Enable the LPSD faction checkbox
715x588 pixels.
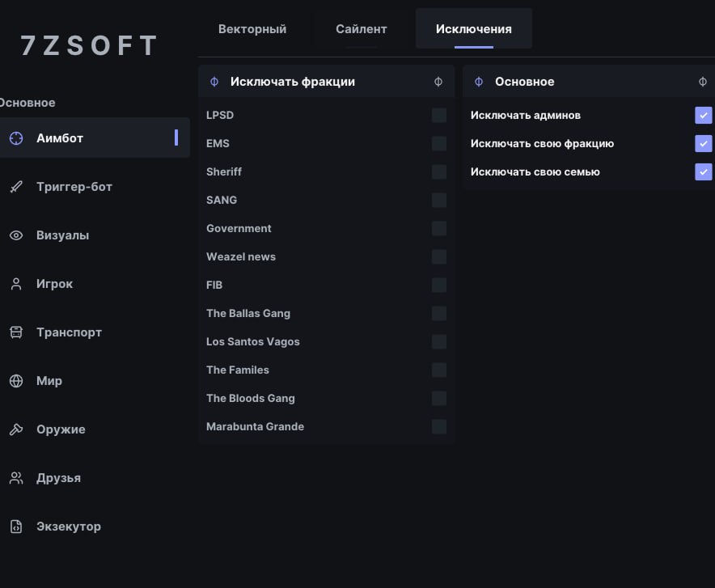pyautogui.click(x=439, y=116)
